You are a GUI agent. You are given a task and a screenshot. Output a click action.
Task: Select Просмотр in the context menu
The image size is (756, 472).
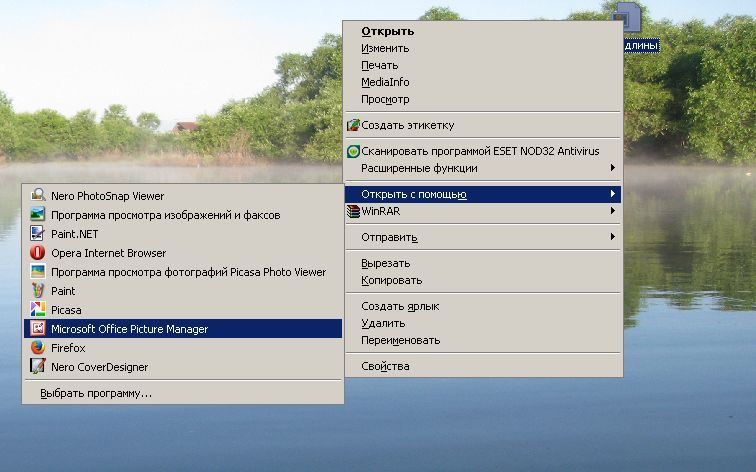point(483,99)
